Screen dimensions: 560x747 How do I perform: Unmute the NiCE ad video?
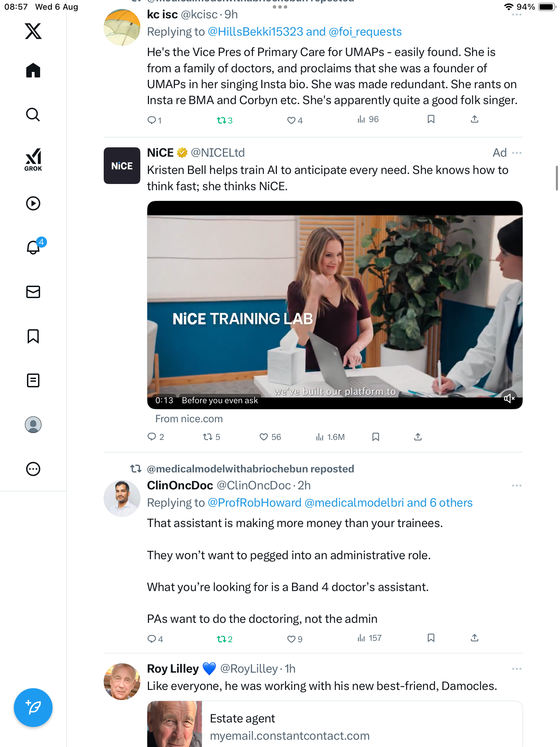509,398
